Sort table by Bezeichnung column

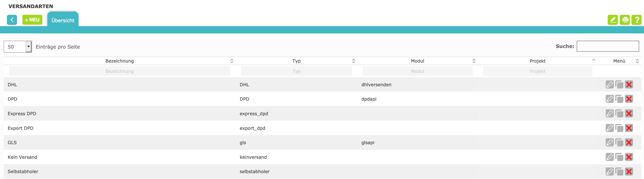pos(120,61)
